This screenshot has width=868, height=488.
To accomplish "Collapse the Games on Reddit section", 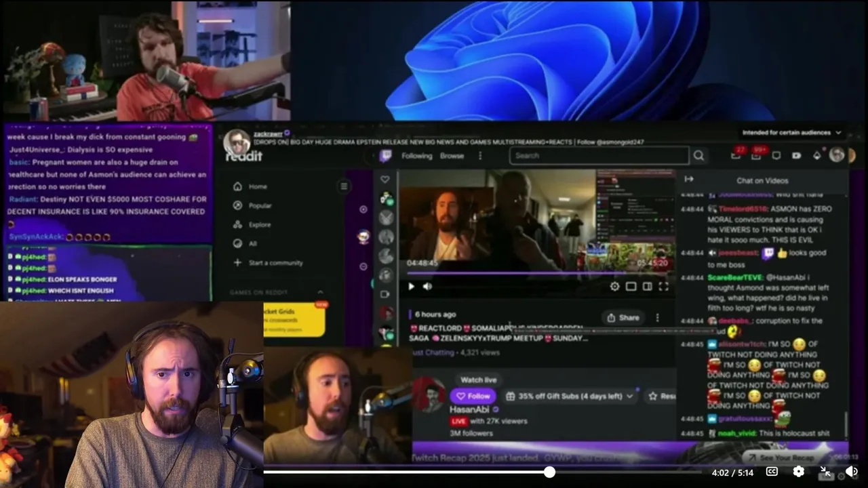I will pyautogui.click(x=321, y=292).
